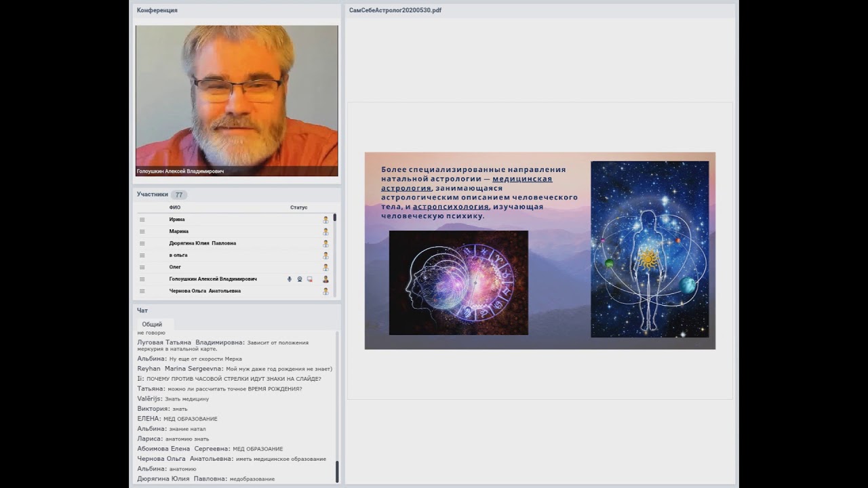Click Альбина's message 'знание натал'
868x488 pixels.
click(172, 429)
